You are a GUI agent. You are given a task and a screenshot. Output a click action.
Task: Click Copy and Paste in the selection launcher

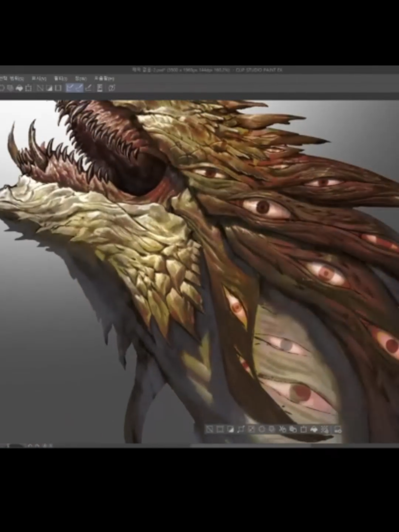point(293,429)
